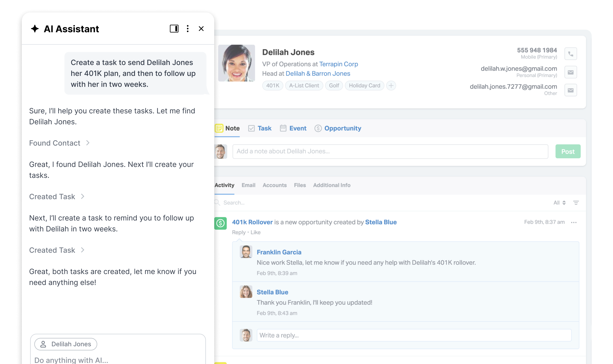The image size is (613, 364).
Task: Open the three-dot options menu in AI Assistant
Action: (188, 29)
